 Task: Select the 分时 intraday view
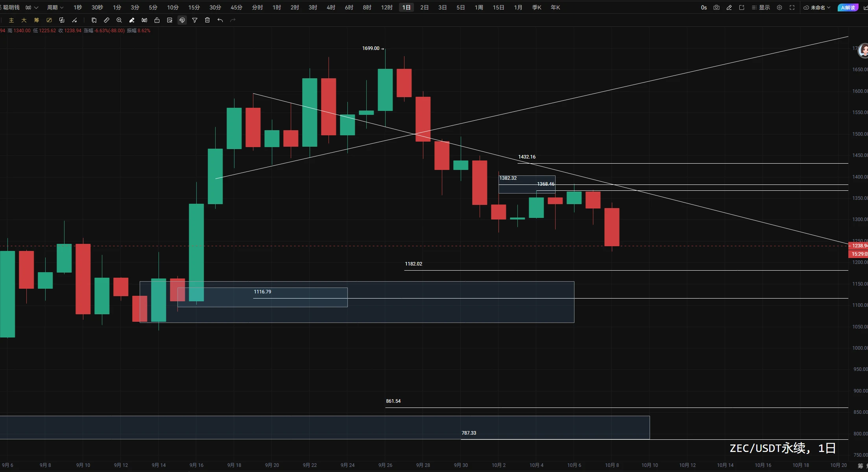pos(258,7)
